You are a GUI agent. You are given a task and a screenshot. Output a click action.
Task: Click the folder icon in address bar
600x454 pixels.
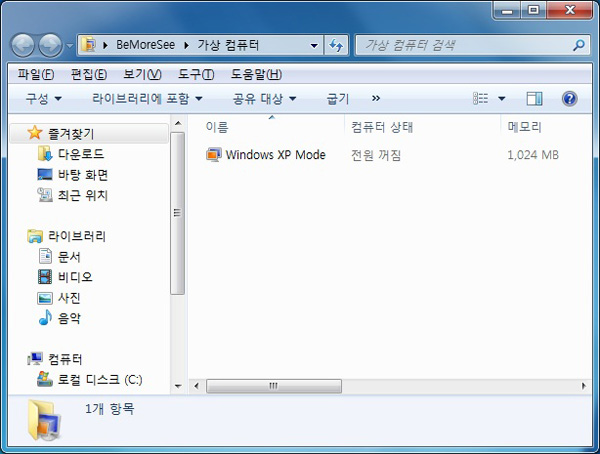click(x=88, y=45)
